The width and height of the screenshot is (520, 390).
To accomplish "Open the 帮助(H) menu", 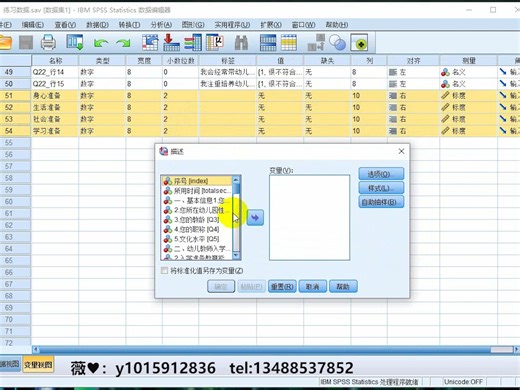I will tap(337, 25).
